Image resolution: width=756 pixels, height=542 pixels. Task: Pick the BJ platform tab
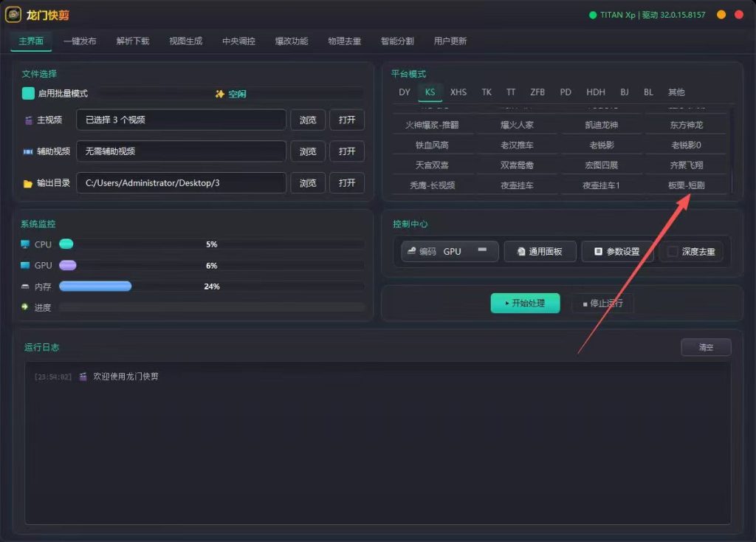click(625, 92)
